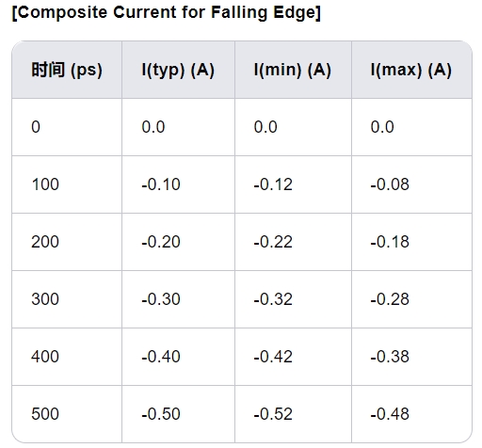
Task: Select the I(min) (A) column header
Action: tap(293, 70)
